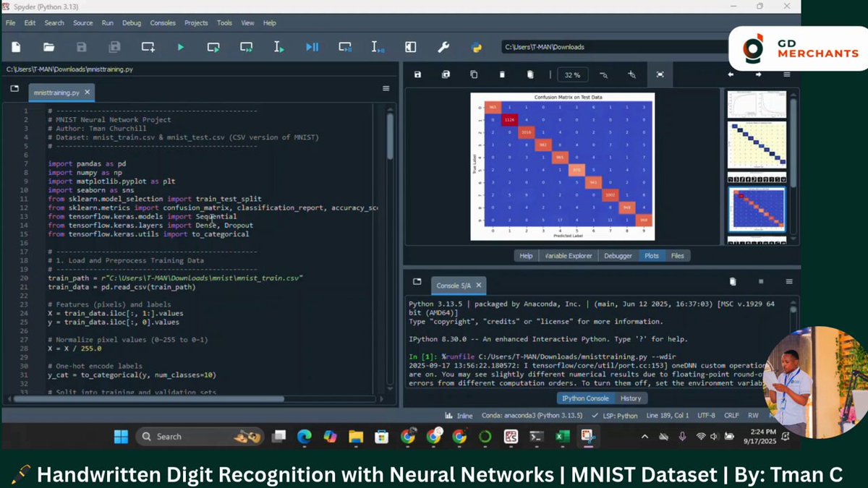Image resolution: width=868 pixels, height=488 pixels.
Task: Select the confusion matrix thumbnail in plots sidebar
Action: pos(756,209)
